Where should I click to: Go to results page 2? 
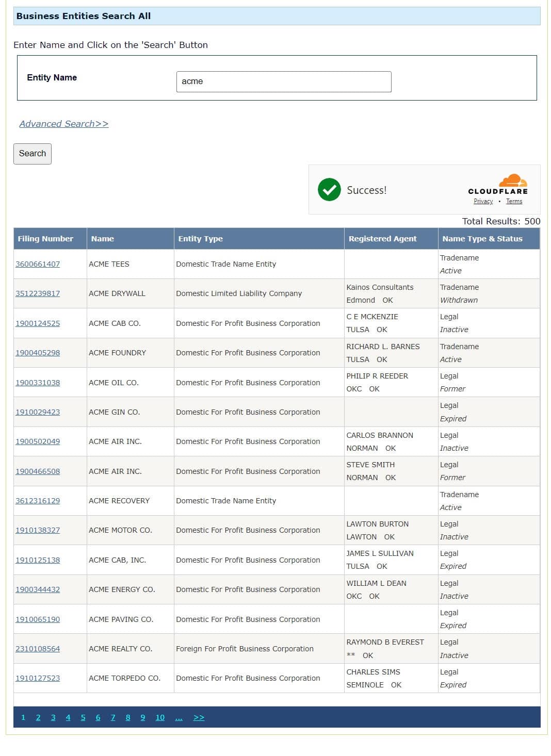click(x=38, y=717)
